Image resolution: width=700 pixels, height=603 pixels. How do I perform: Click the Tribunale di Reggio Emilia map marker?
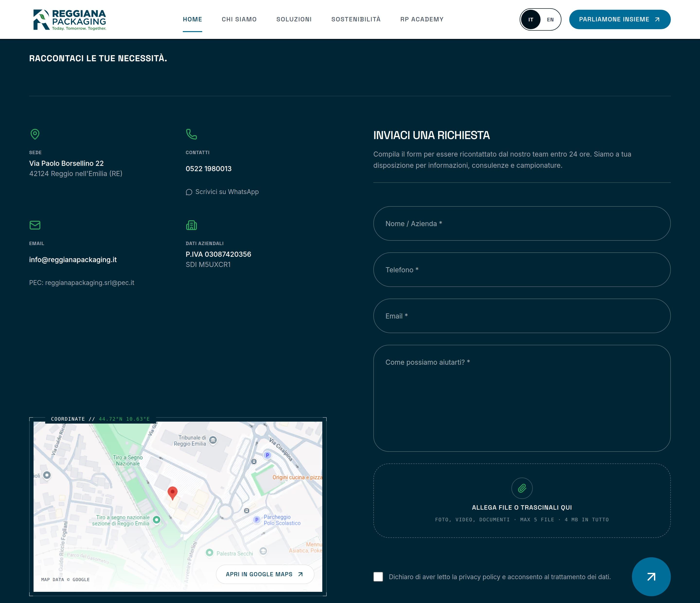pos(213,440)
